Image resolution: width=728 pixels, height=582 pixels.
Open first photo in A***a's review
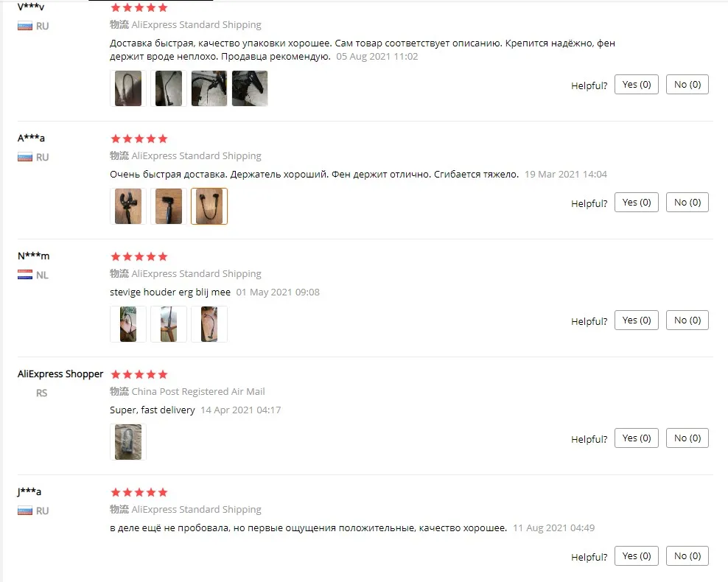pos(128,206)
